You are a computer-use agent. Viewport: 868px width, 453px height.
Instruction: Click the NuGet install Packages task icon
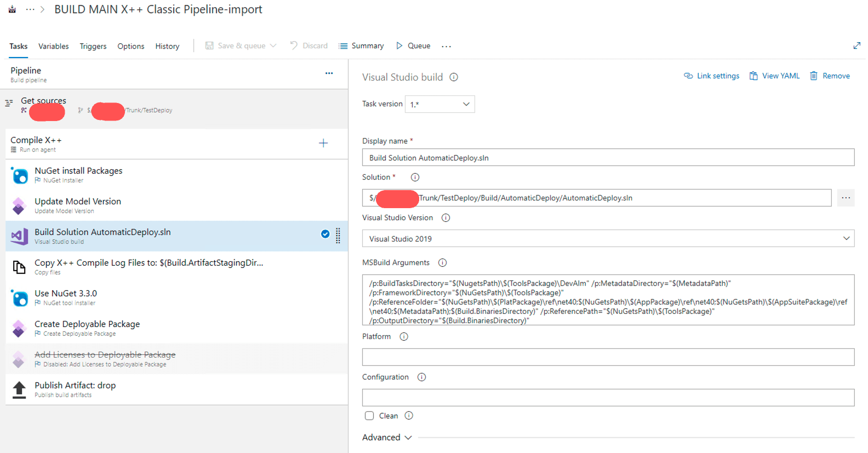coord(20,175)
